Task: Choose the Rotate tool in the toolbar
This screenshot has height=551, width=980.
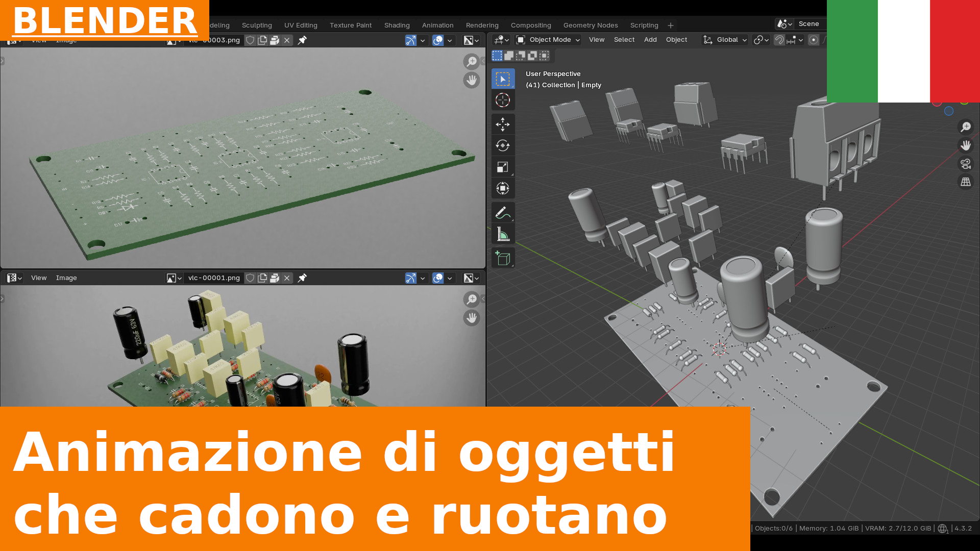Action: point(503,145)
